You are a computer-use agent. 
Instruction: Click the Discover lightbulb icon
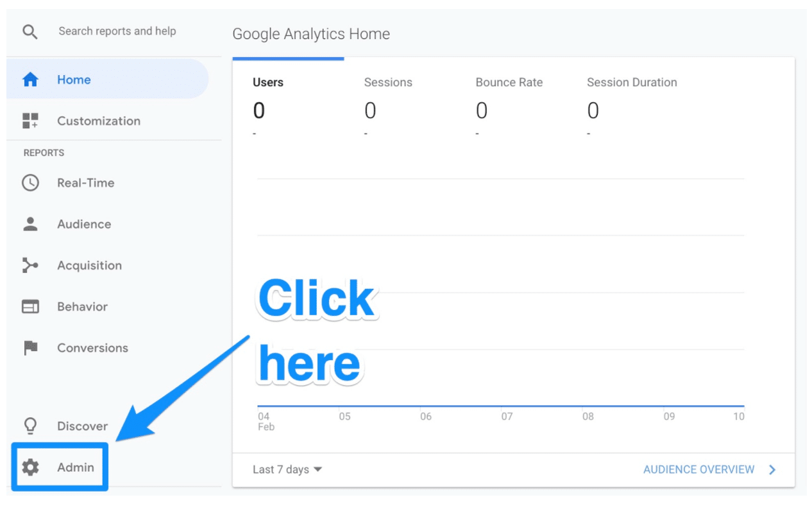click(x=30, y=426)
